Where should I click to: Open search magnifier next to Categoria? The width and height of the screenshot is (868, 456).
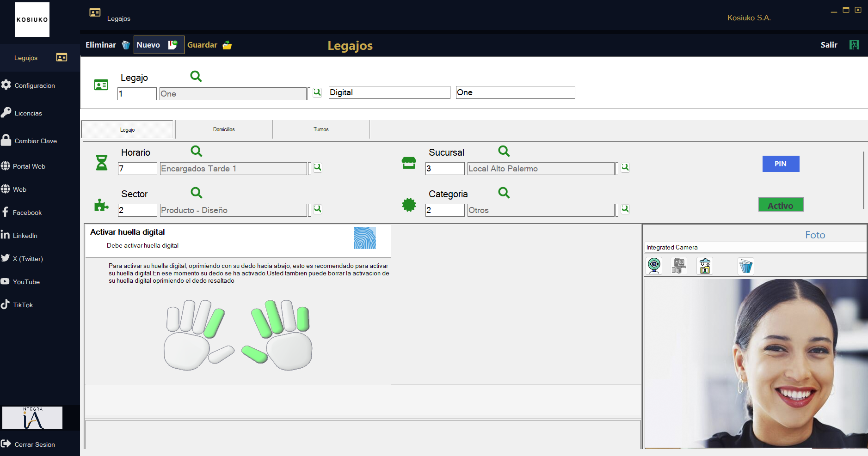pyautogui.click(x=504, y=193)
